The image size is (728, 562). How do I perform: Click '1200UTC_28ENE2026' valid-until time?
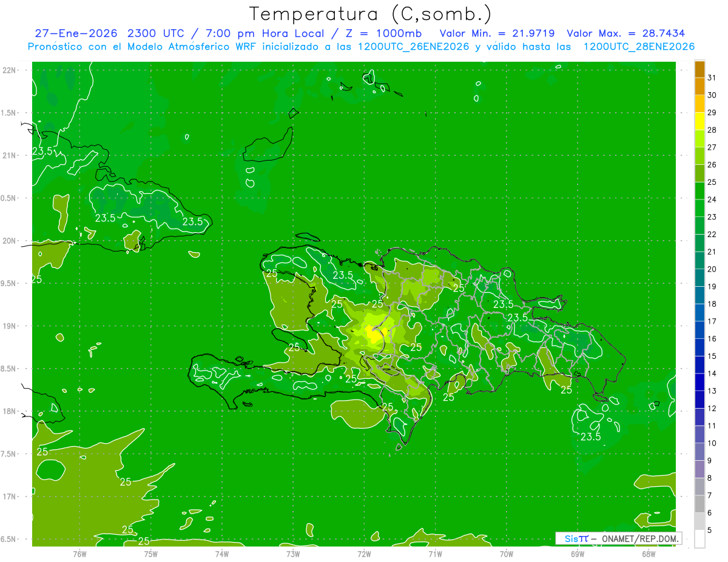pyautogui.click(x=639, y=47)
